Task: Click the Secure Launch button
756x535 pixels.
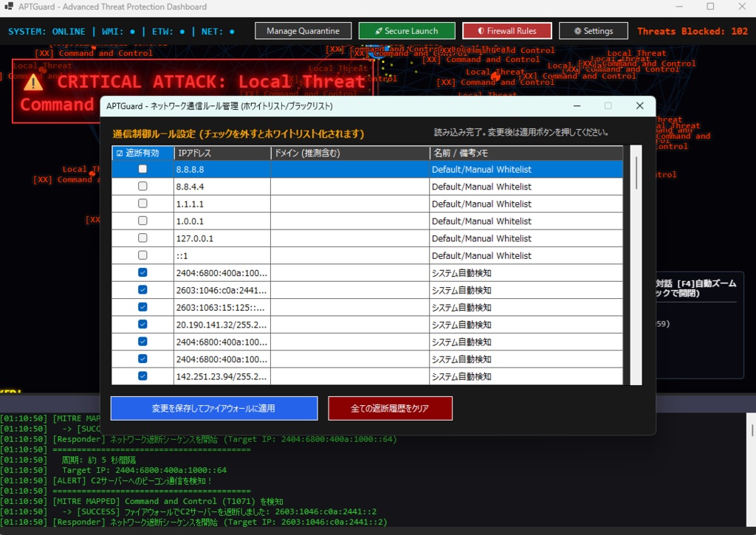Action: pyautogui.click(x=407, y=31)
